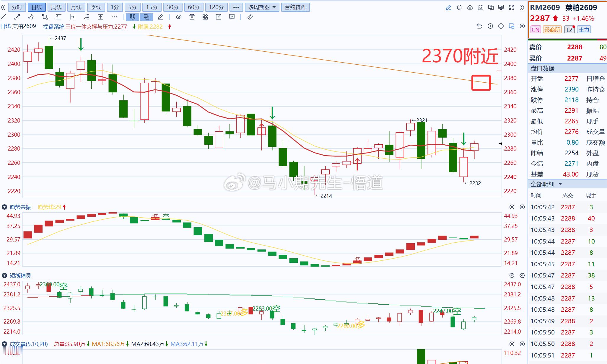Toggle the chart layout window icon

point(512,26)
